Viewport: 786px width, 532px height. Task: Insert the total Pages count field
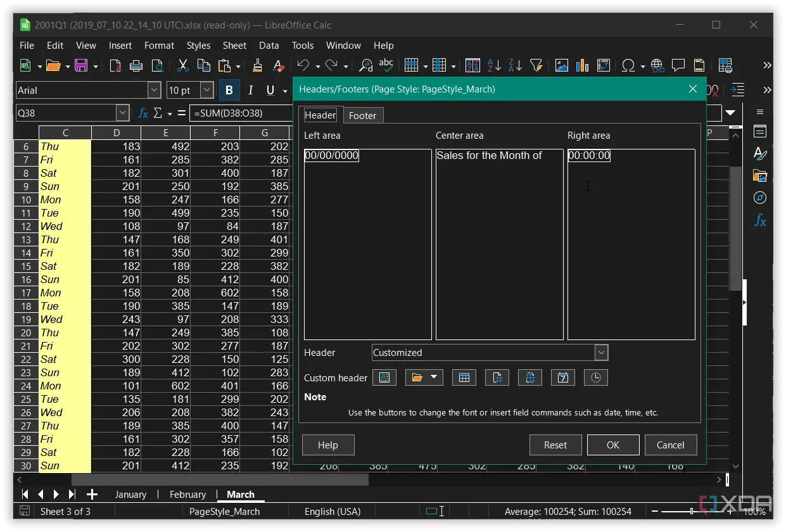click(530, 377)
